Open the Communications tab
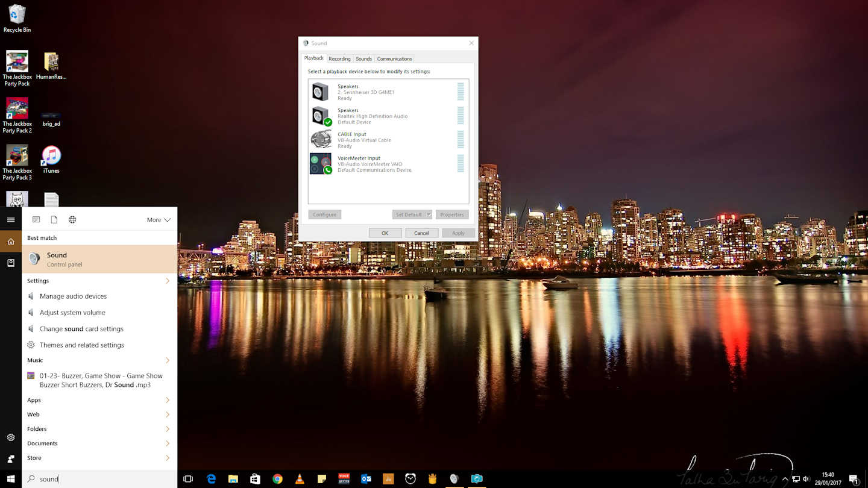The width and height of the screenshot is (868, 488). coord(394,58)
